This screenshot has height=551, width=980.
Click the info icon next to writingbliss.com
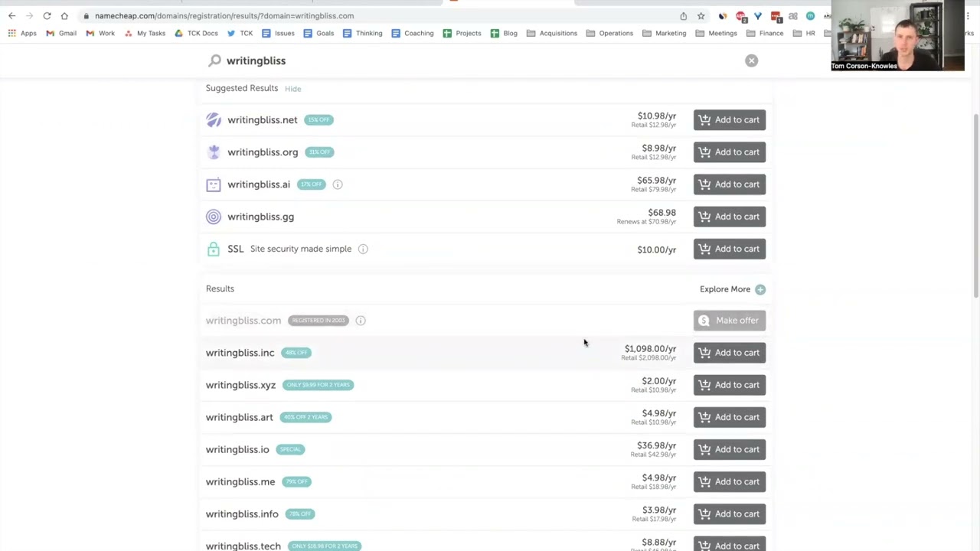(361, 321)
